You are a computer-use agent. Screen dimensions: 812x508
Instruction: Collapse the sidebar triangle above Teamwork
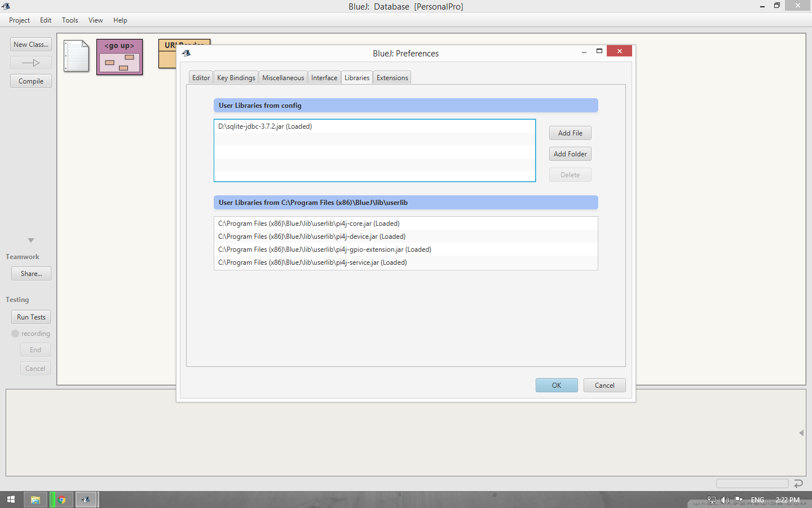(x=31, y=240)
